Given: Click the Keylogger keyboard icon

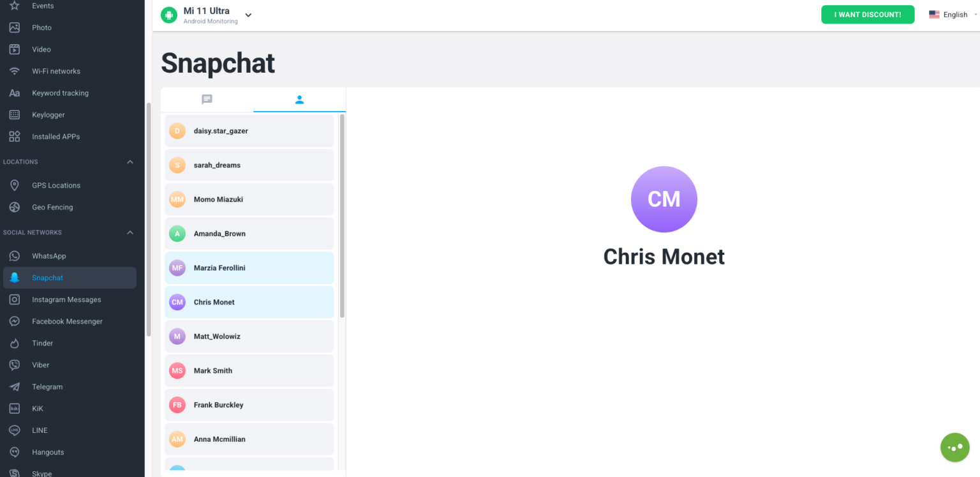Looking at the screenshot, I should click(x=15, y=115).
